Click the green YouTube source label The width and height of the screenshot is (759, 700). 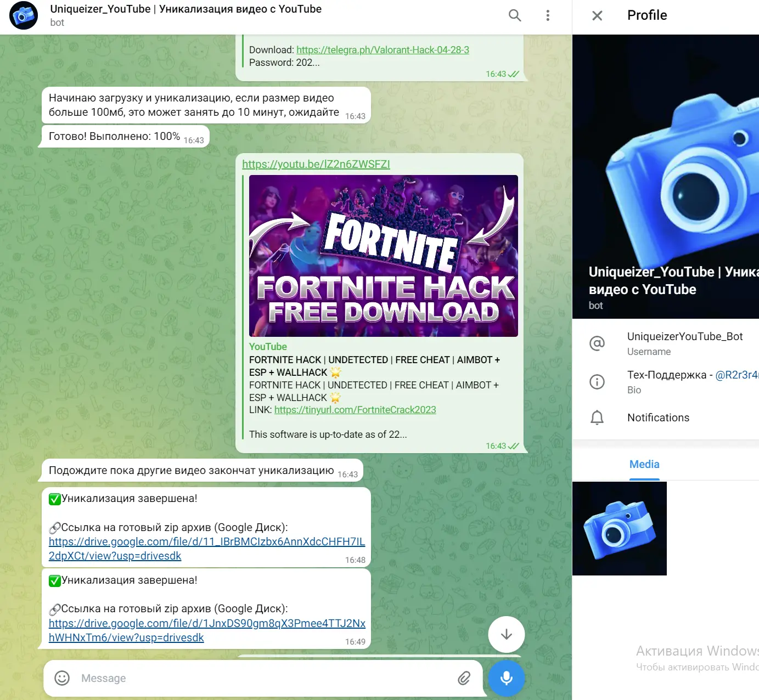pos(268,347)
